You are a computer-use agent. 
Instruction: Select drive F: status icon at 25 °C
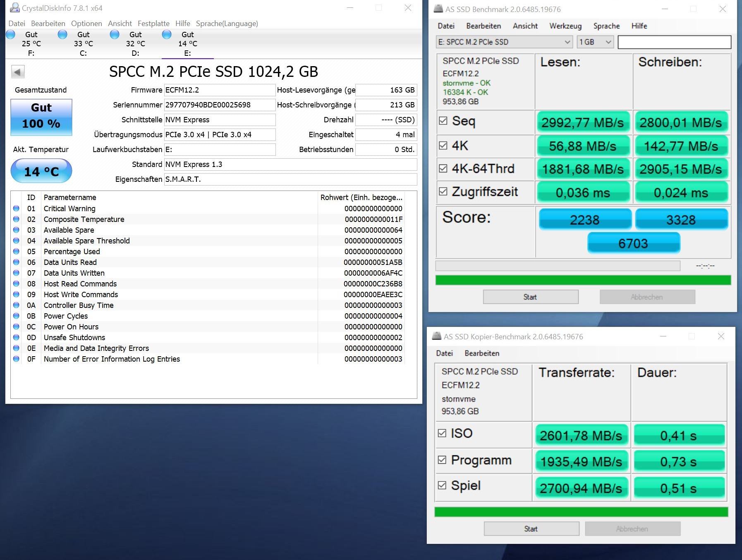click(x=11, y=34)
